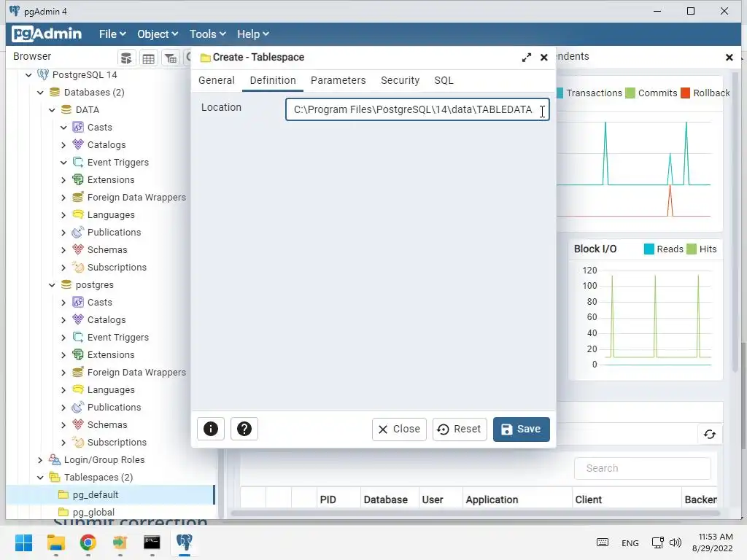Click the Rollback legend color swatch
Screen dimensions: 747x560
(685, 93)
